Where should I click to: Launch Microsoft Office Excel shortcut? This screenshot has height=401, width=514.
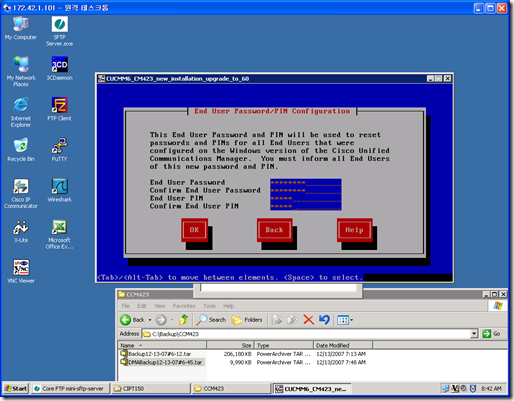[x=59, y=234]
